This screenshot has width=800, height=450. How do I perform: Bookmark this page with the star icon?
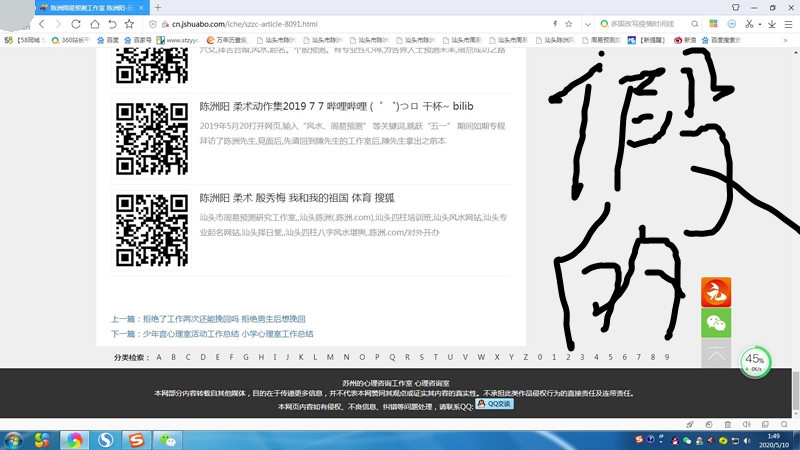(569, 23)
